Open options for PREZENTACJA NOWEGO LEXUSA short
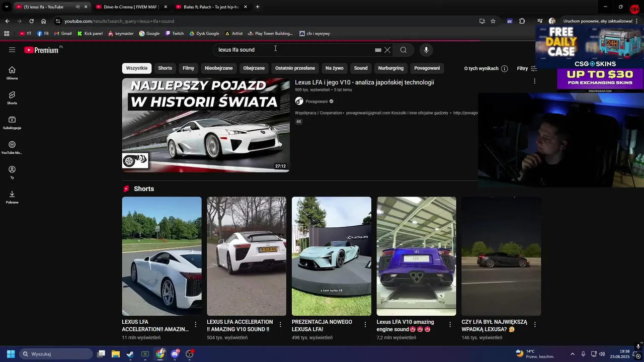Viewport: 644px width, 362px height. tap(365, 325)
